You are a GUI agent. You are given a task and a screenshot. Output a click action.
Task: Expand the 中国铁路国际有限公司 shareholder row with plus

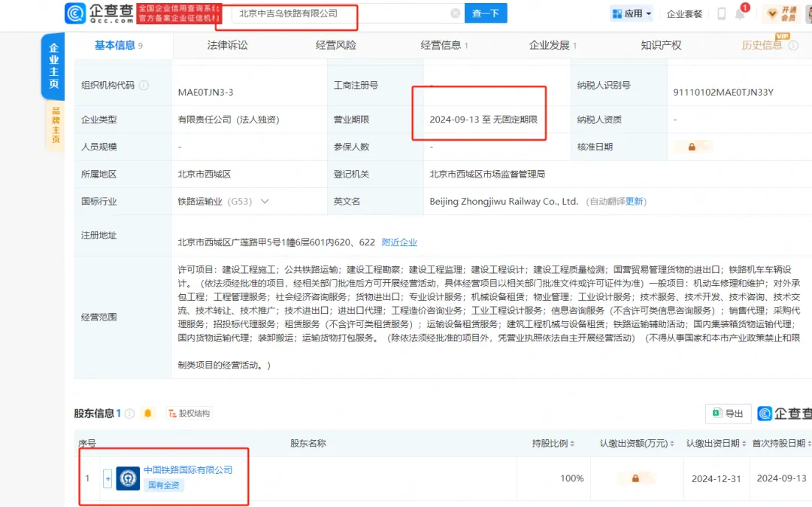click(x=108, y=478)
